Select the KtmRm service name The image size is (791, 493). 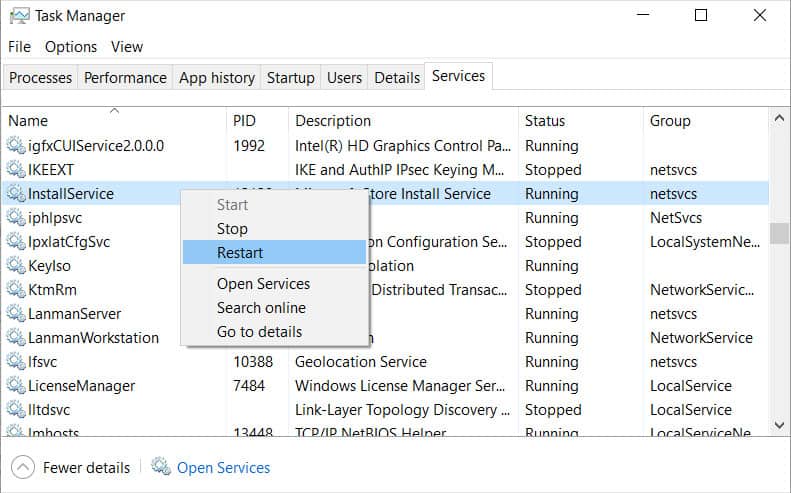pyautogui.click(x=52, y=290)
